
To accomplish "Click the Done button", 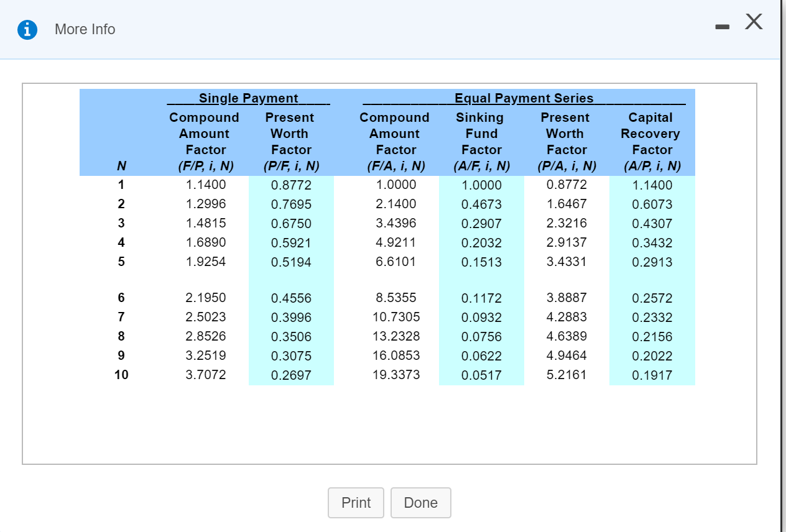I will pyautogui.click(x=421, y=502).
